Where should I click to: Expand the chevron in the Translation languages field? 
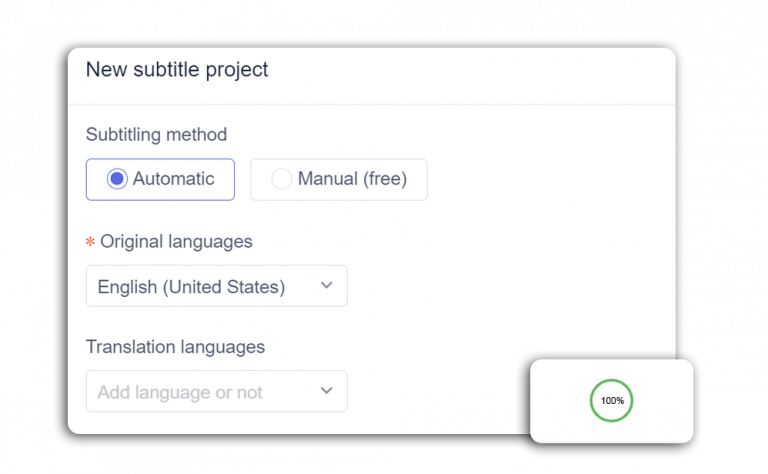[326, 391]
